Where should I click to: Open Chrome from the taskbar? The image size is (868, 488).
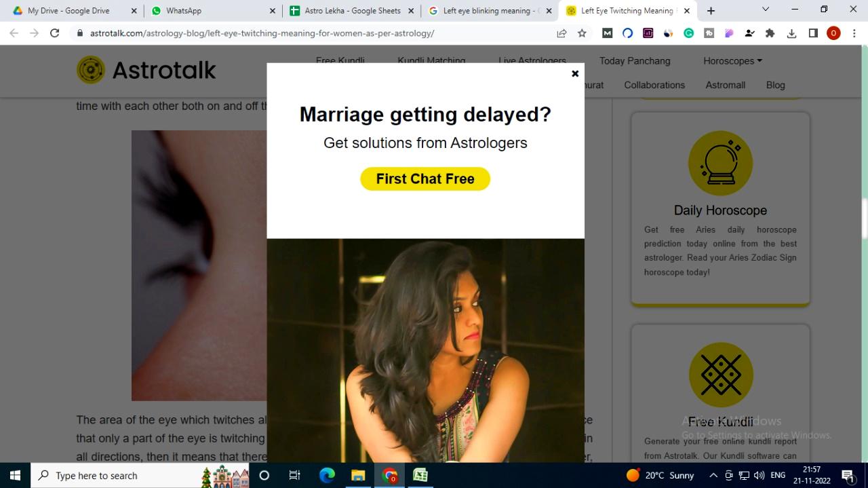coord(389,475)
